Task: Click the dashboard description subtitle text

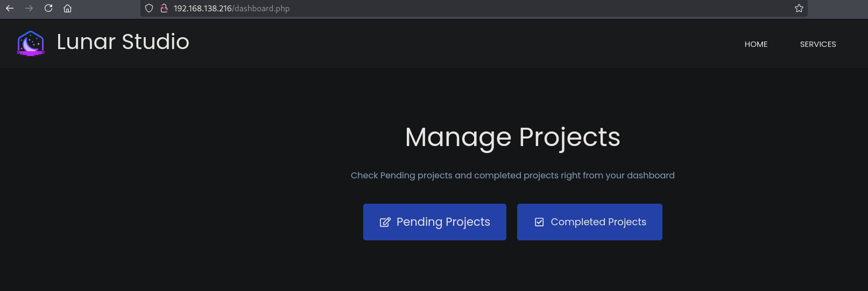Action: [x=512, y=176]
